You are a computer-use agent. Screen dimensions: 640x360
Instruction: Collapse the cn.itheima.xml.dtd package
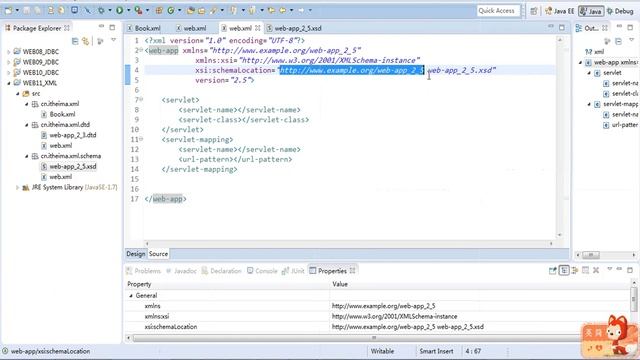pyautogui.click(x=27, y=125)
